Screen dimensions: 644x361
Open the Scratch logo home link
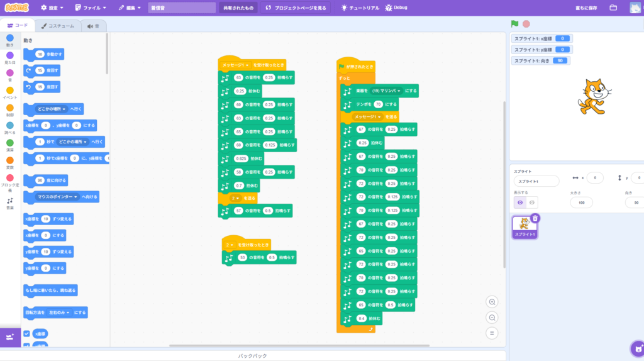click(17, 8)
